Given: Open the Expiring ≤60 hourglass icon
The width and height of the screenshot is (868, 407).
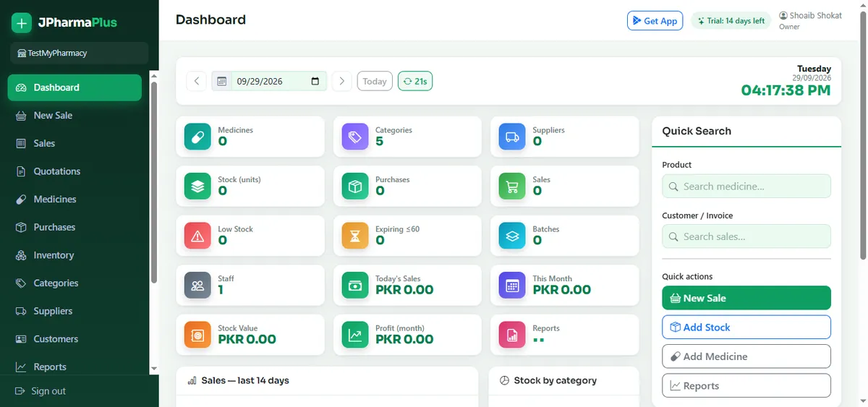Looking at the screenshot, I should pyautogui.click(x=355, y=236).
